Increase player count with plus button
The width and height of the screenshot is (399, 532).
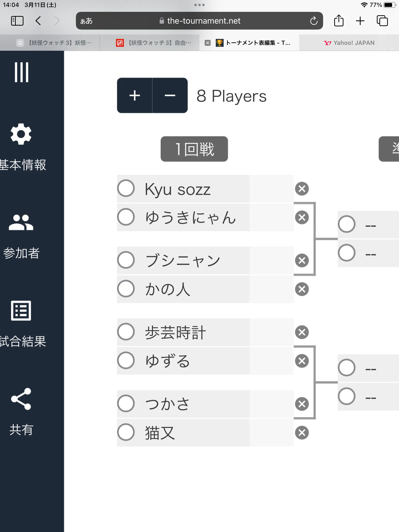pyautogui.click(x=135, y=95)
